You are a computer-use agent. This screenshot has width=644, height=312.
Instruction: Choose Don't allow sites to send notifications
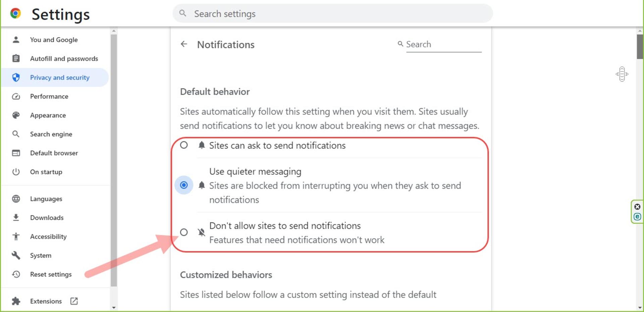click(x=184, y=232)
